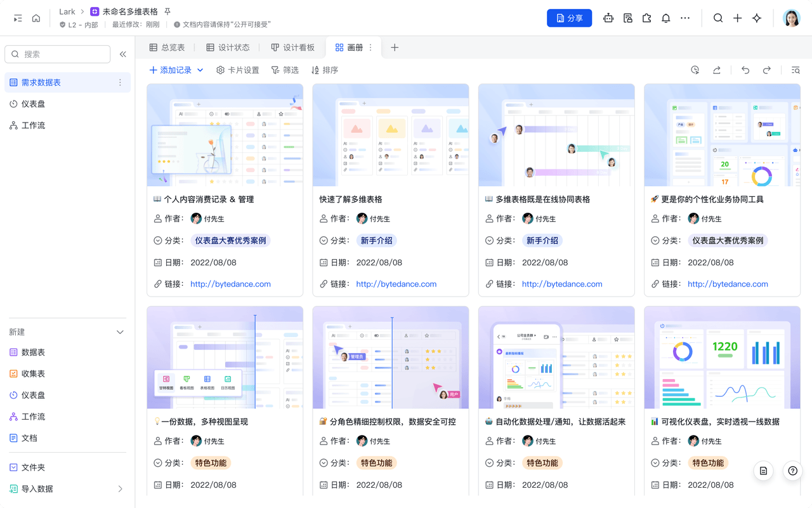Click the find-in-view search icon
812x508 pixels.
[796, 70]
